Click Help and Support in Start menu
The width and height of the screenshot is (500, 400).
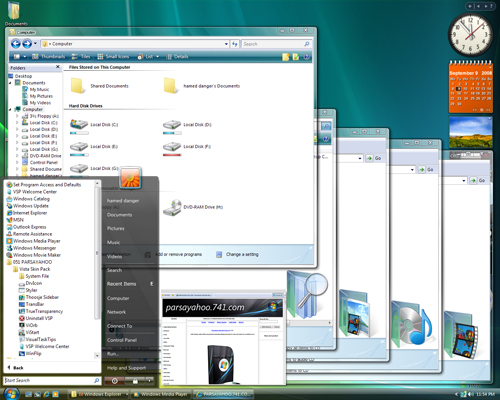[126, 368]
